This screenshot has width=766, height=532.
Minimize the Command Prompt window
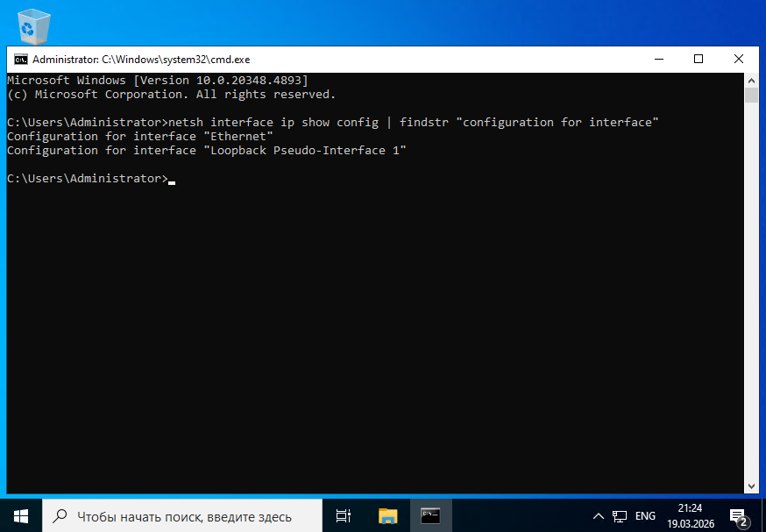point(659,60)
